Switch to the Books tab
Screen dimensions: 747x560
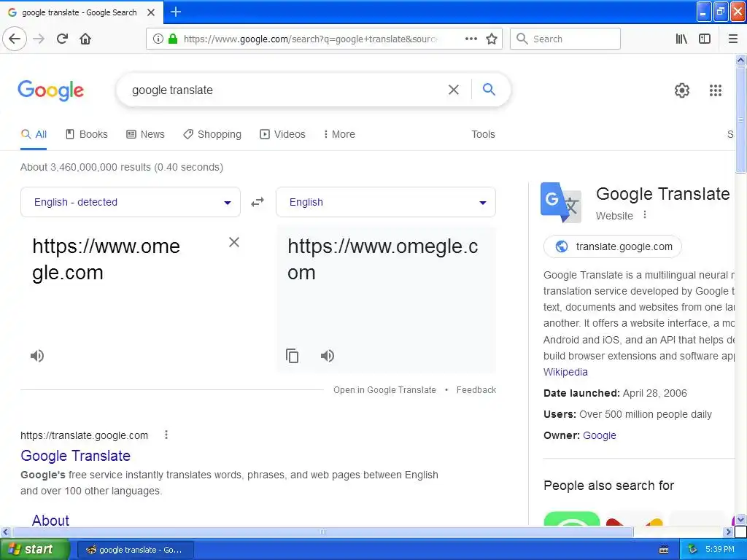87,134
